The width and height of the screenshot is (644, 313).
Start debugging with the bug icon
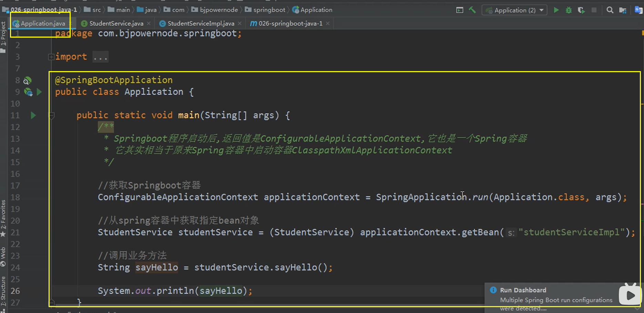point(569,10)
